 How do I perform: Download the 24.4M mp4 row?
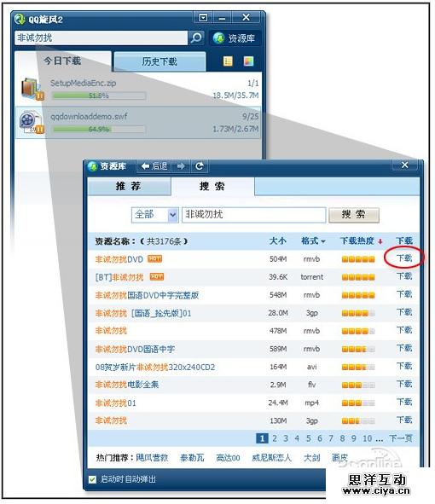click(x=404, y=403)
